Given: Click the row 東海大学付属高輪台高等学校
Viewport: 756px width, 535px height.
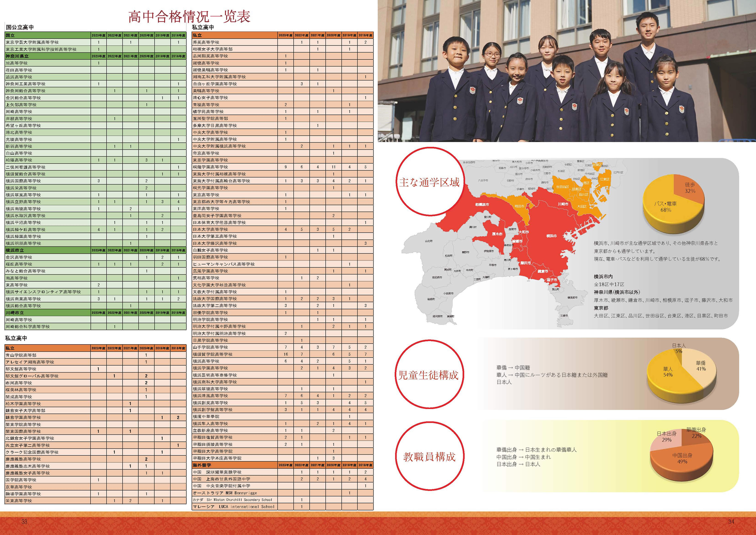Looking at the screenshot, I should tap(283, 181).
